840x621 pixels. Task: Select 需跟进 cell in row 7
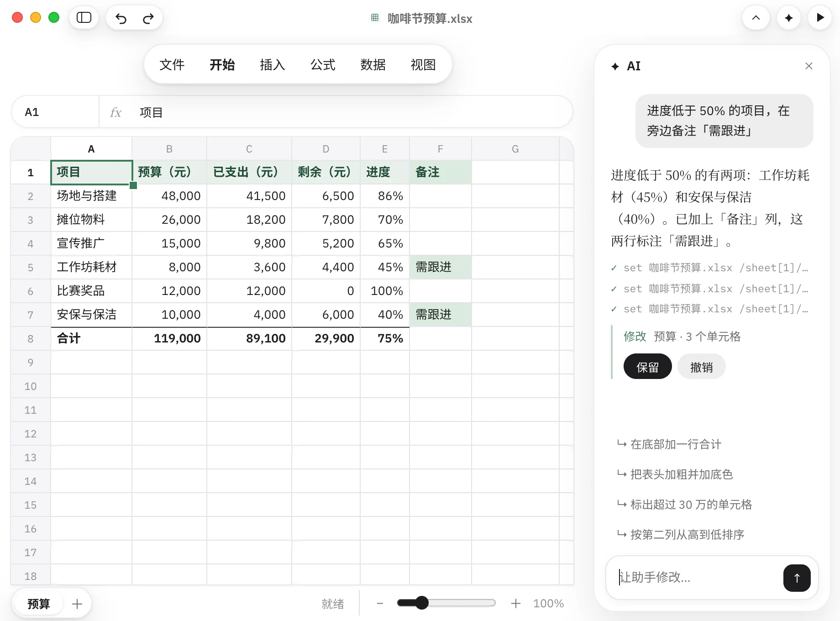click(441, 315)
